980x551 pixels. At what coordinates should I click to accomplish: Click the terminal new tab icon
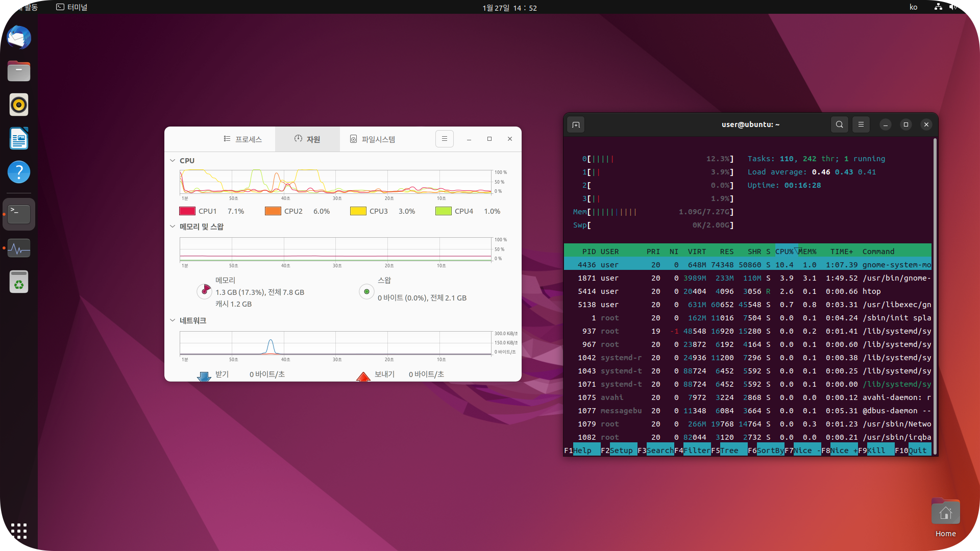(576, 124)
